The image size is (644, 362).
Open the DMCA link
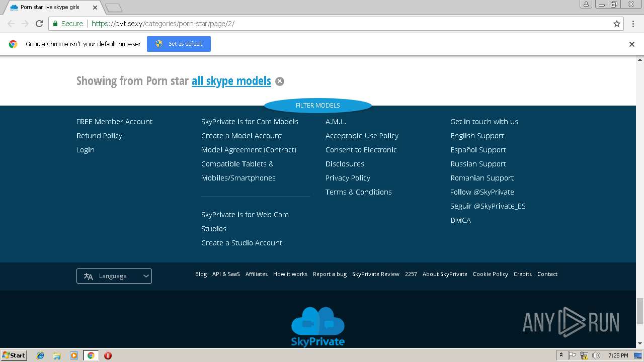pyautogui.click(x=460, y=220)
